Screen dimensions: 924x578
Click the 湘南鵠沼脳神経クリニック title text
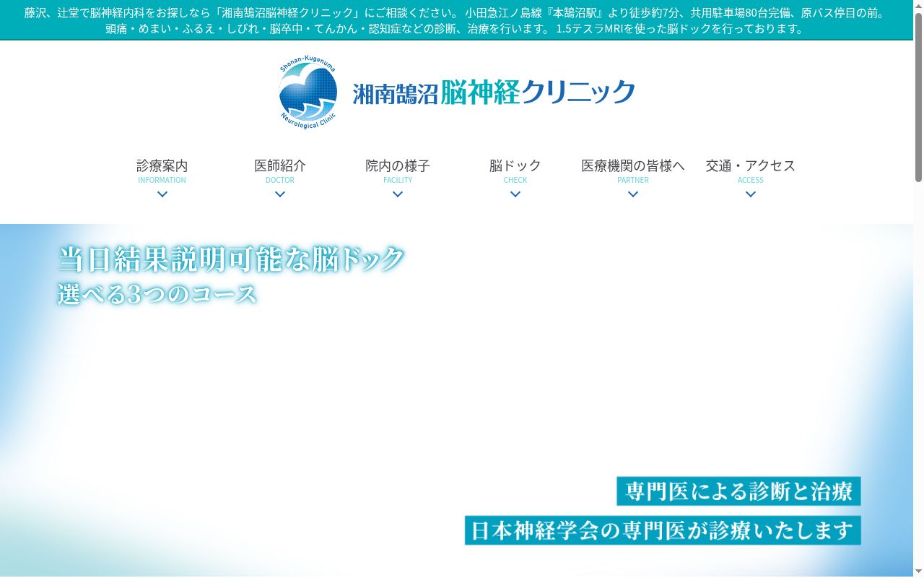point(494,92)
